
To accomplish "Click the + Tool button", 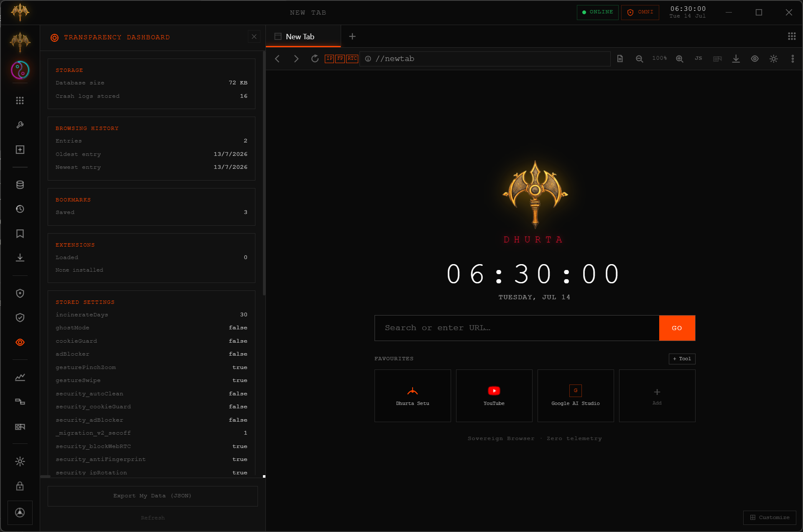I will click(x=682, y=359).
